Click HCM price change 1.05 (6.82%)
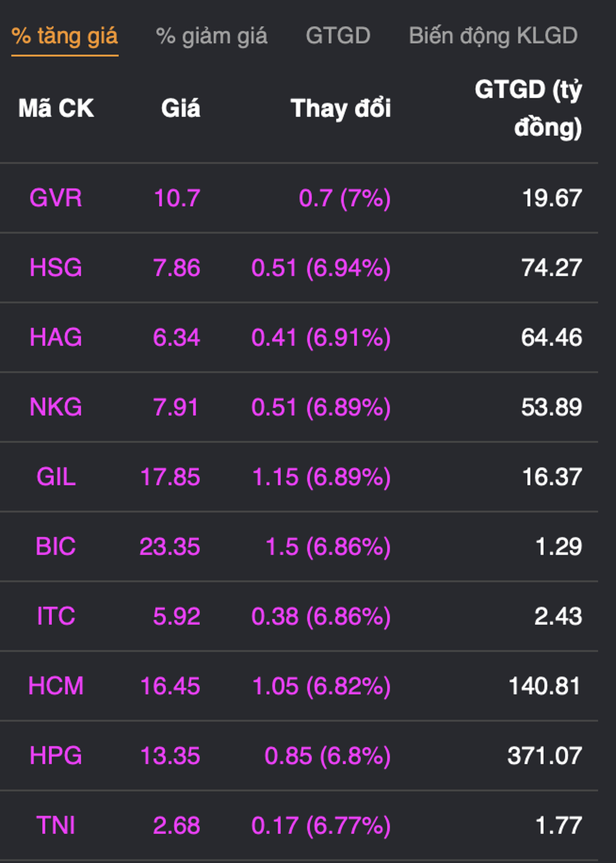The height and width of the screenshot is (863, 616). (x=321, y=686)
